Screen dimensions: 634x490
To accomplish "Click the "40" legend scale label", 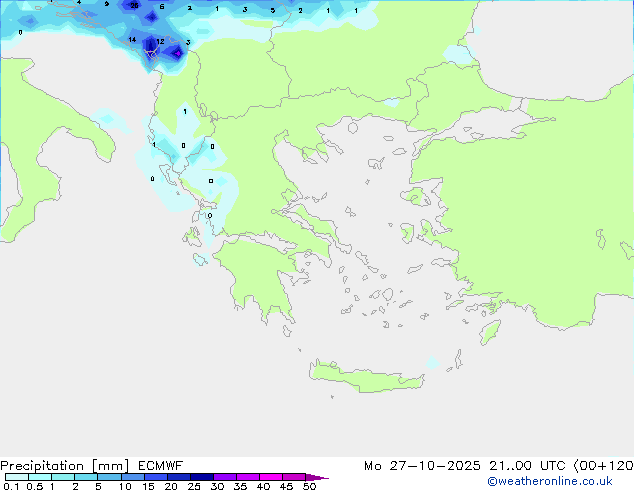I will coord(263,486).
